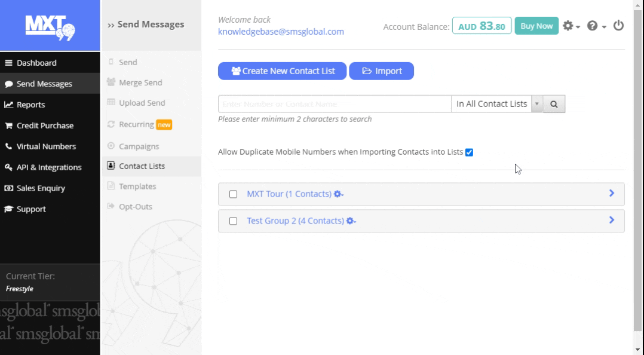Click Create New Contact List button
644x355 pixels.
tap(283, 71)
